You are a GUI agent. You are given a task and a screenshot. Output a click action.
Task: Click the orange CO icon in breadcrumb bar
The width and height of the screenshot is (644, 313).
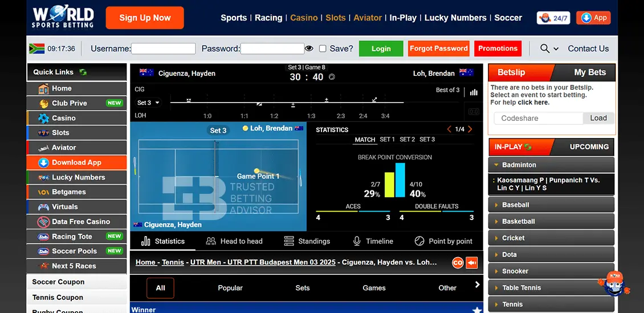458,262
